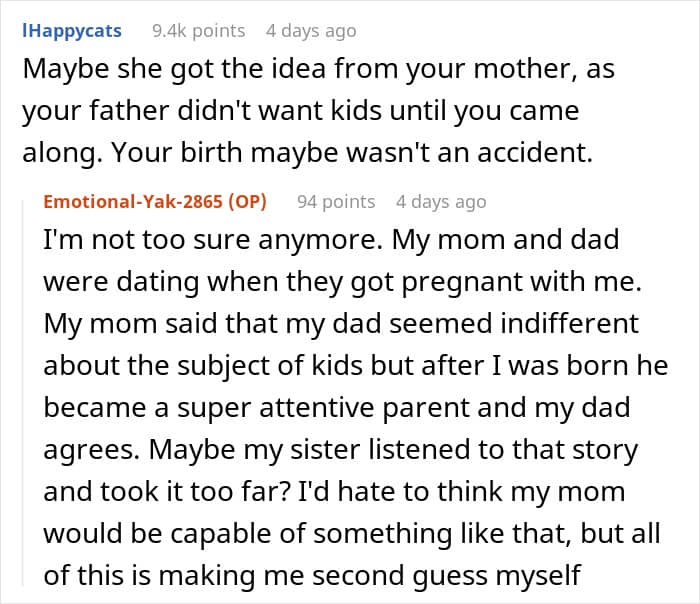
Task: Click the line starting 'Maybe she got the idea'
Action: coord(319,69)
